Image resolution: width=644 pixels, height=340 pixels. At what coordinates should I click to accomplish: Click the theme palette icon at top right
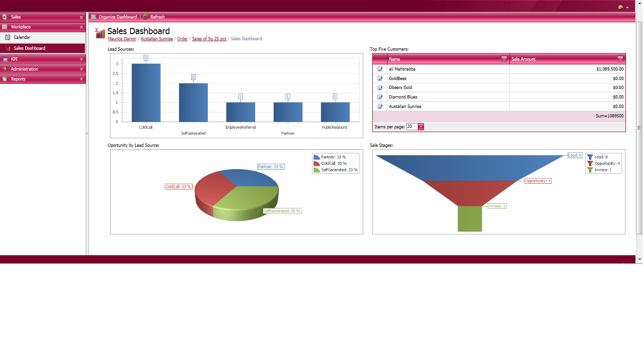pos(621,7)
